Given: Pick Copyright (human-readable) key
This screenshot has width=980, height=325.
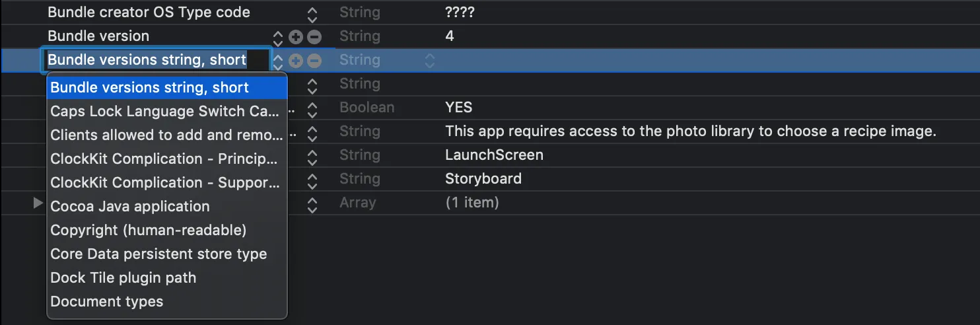Looking at the screenshot, I should [x=149, y=231].
